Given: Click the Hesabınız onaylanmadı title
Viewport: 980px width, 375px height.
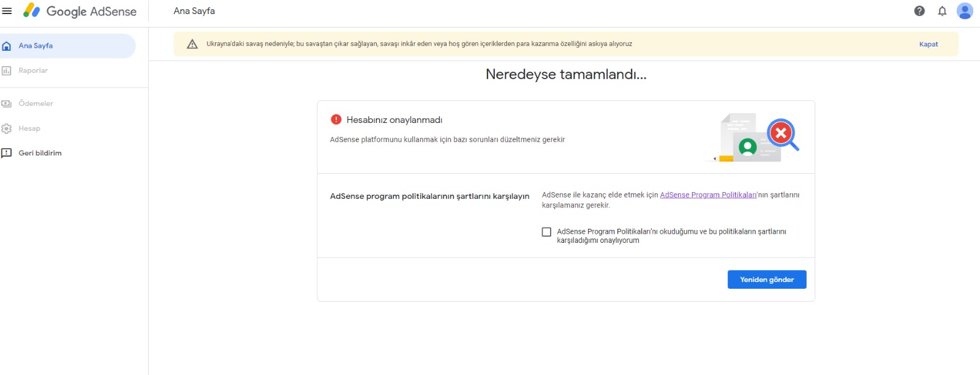Looking at the screenshot, I should (394, 120).
